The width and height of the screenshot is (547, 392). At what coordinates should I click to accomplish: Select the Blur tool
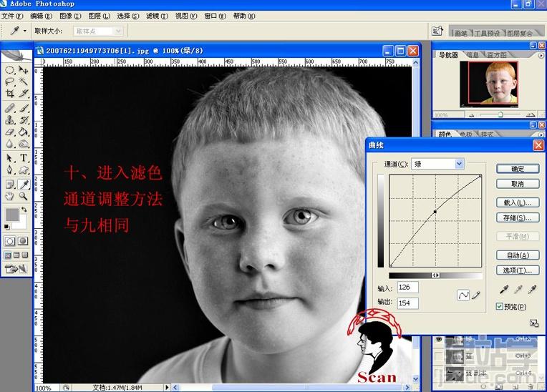10,144
